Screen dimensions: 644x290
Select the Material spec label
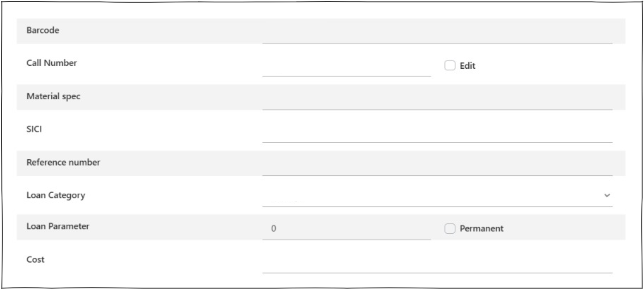[53, 96]
